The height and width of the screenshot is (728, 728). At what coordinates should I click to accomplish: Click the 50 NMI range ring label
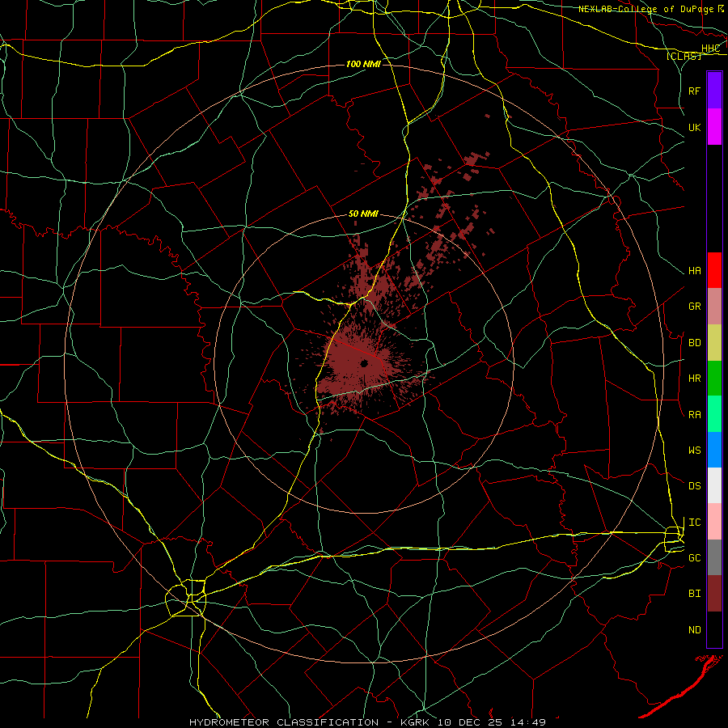363,214
